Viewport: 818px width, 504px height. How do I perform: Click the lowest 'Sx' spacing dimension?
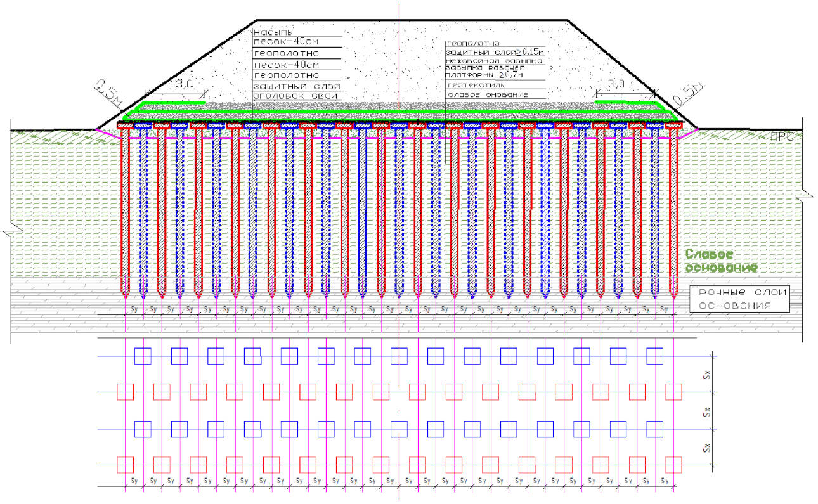click(706, 448)
